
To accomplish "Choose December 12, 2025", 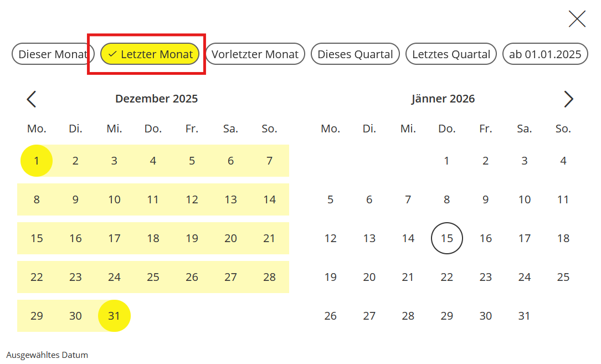I will (x=192, y=200).
